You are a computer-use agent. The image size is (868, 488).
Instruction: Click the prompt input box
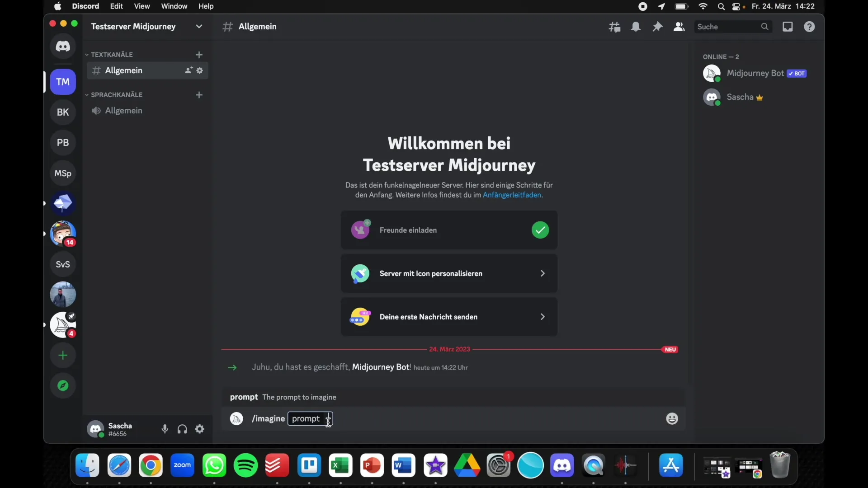pyautogui.click(x=310, y=419)
